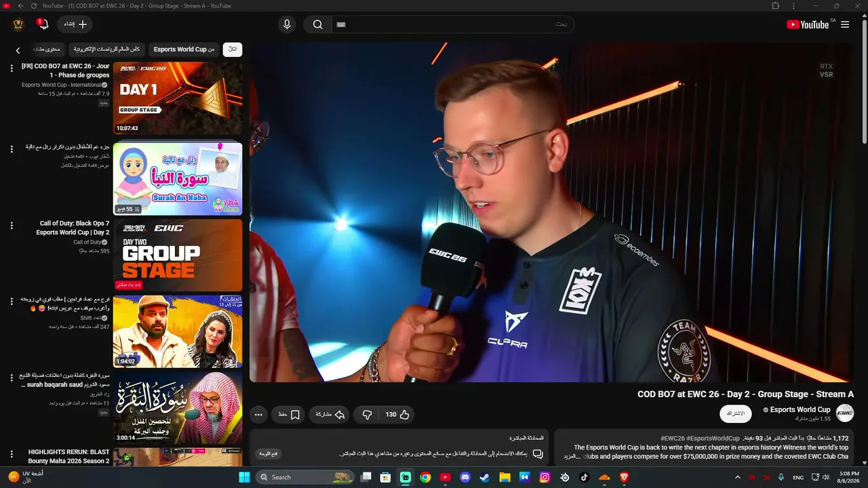The image size is (868, 488).
Task: Open the YouTube hamburger guide menu
Action: (x=845, y=24)
